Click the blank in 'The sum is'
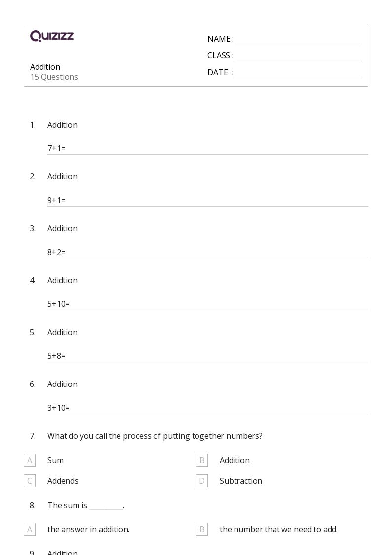This screenshot has width=392, height=555. coord(106,506)
